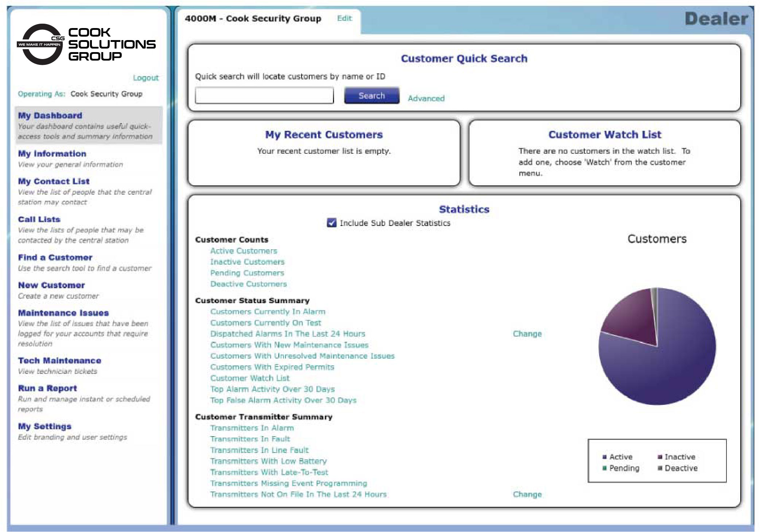This screenshot has width=760, height=532.
Task: Click the quick search input field
Action: tap(264, 95)
